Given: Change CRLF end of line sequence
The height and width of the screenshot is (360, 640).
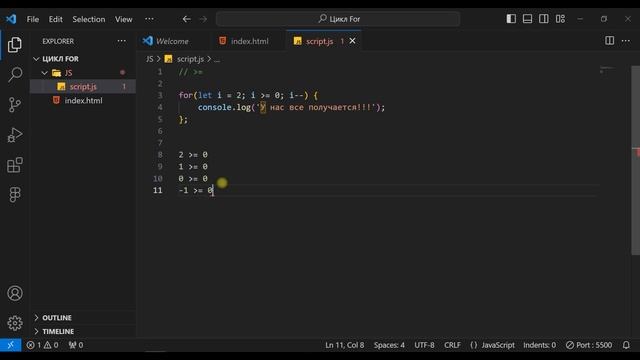Looking at the screenshot, I should pos(452,345).
